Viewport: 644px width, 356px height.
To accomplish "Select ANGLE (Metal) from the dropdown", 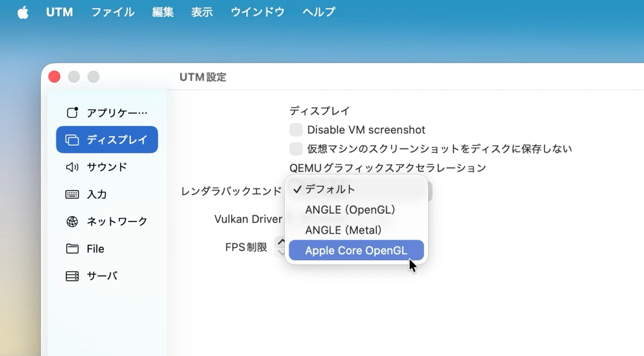I will tap(344, 230).
